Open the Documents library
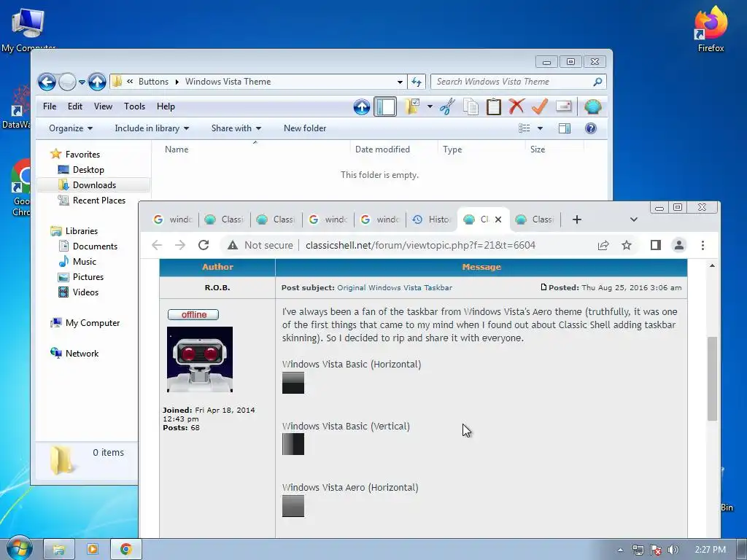Viewport: 747px width, 560px height. click(95, 246)
